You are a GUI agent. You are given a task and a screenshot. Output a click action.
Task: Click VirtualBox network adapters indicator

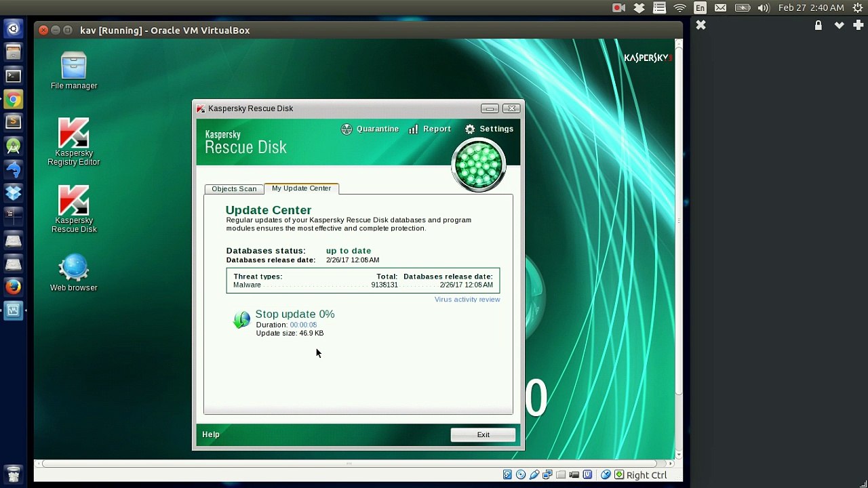coord(547,475)
